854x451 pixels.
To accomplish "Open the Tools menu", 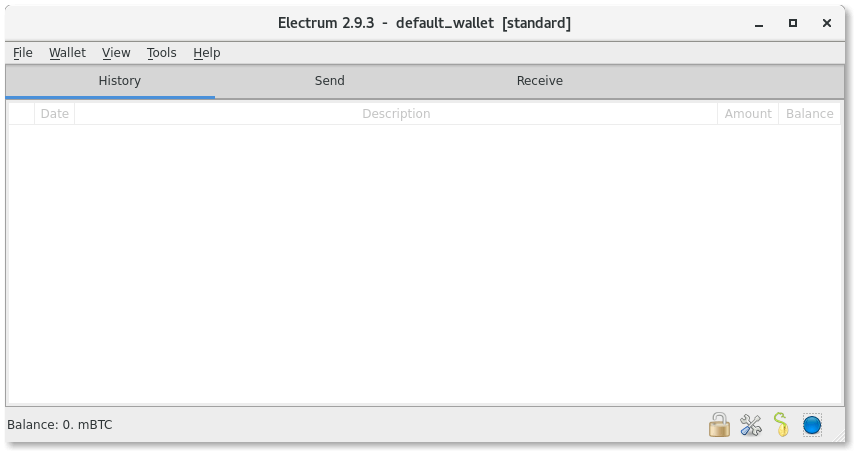I will click(162, 53).
